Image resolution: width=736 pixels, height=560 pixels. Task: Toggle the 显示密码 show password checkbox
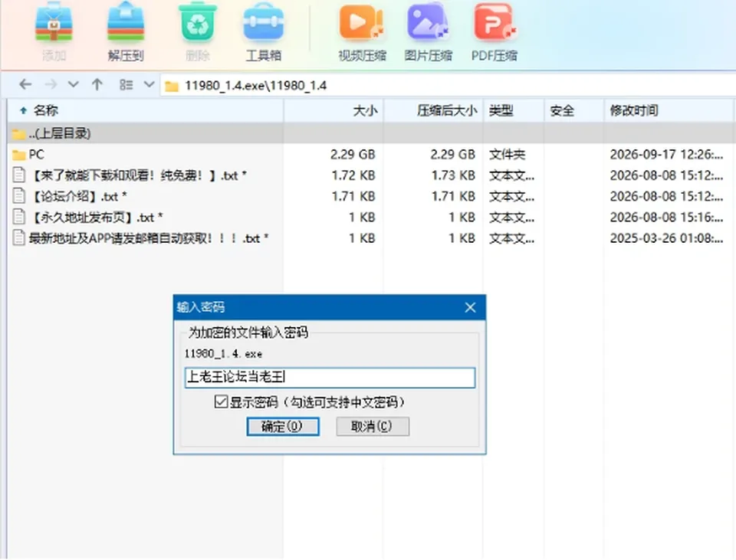coord(221,401)
